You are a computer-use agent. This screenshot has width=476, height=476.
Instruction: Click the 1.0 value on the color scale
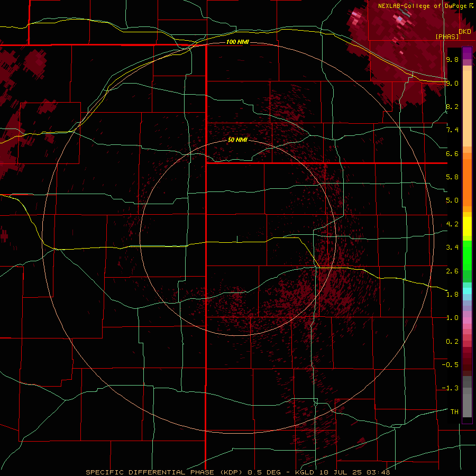point(452,318)
